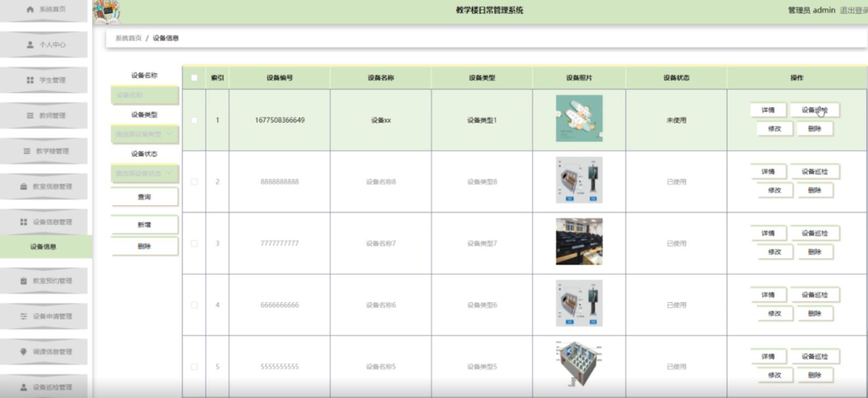
Task: Click 修改 for row 3 设备名称7
Action: 775,252
